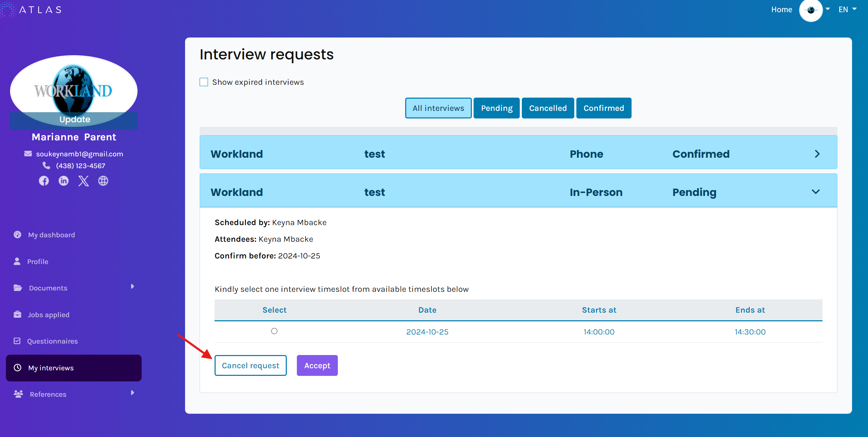Screen dimensions: 868x437
Task: Open My dashboard in the sidebar
Action: tap(51, 235)
